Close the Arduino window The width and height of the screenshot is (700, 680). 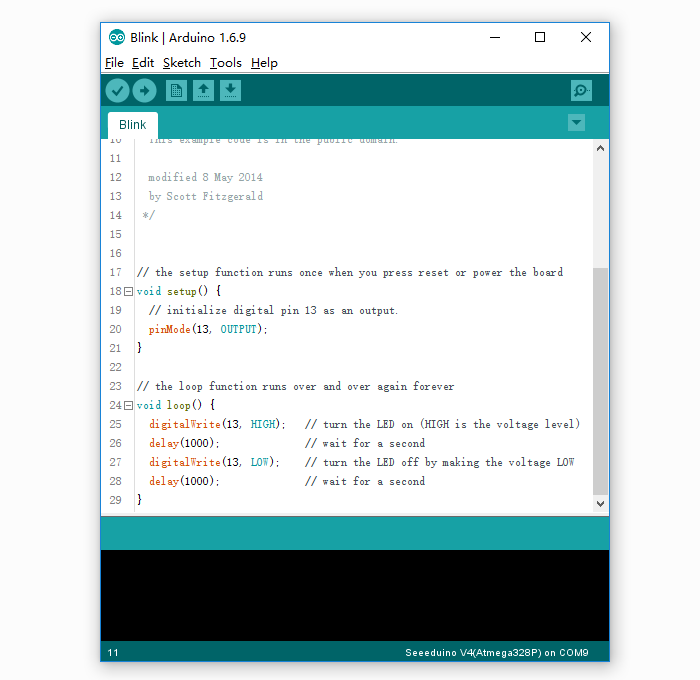pyautogui.click(x=586, y=38)
